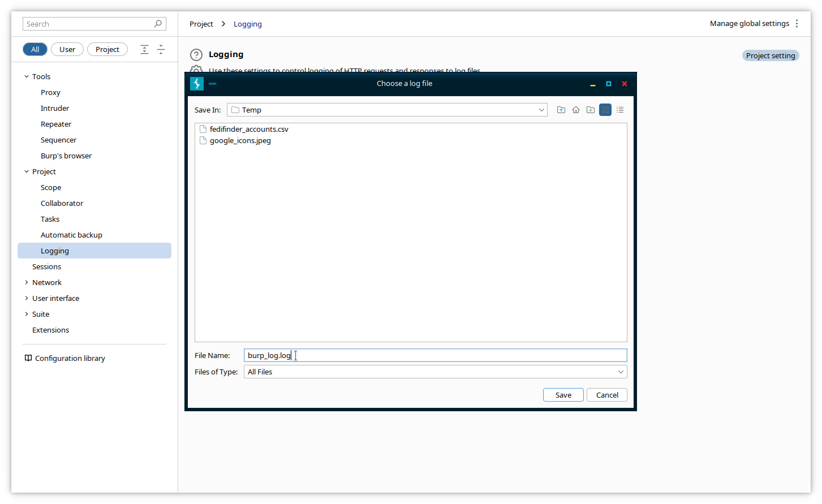
Task: Open Proxy settings in sidebar
Action: tap(50, 93)
